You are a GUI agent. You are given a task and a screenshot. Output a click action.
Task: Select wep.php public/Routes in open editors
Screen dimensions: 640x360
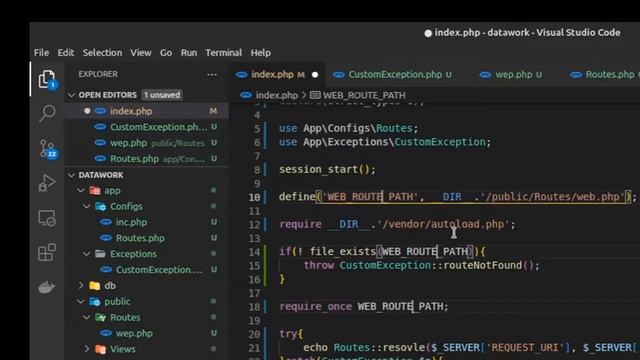(x=147, y=143)
